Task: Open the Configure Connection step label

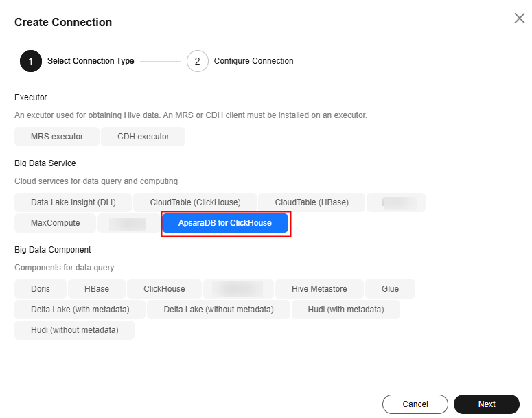Action: (x=253, y=61)
